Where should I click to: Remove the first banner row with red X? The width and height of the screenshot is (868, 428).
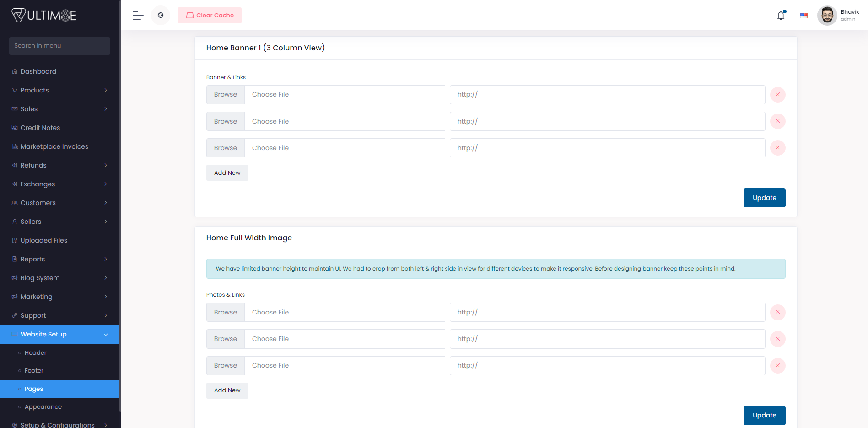(777, 94)
